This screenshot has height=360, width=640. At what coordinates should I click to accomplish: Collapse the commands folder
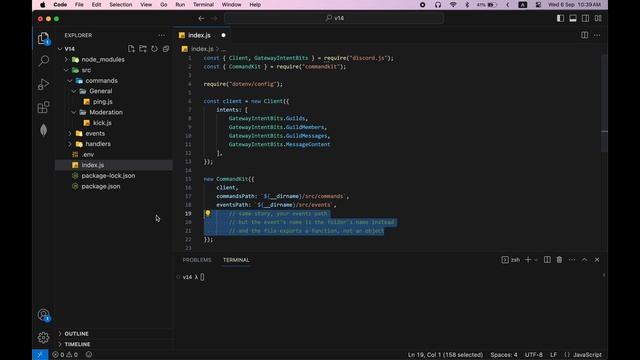click(70, 81)
